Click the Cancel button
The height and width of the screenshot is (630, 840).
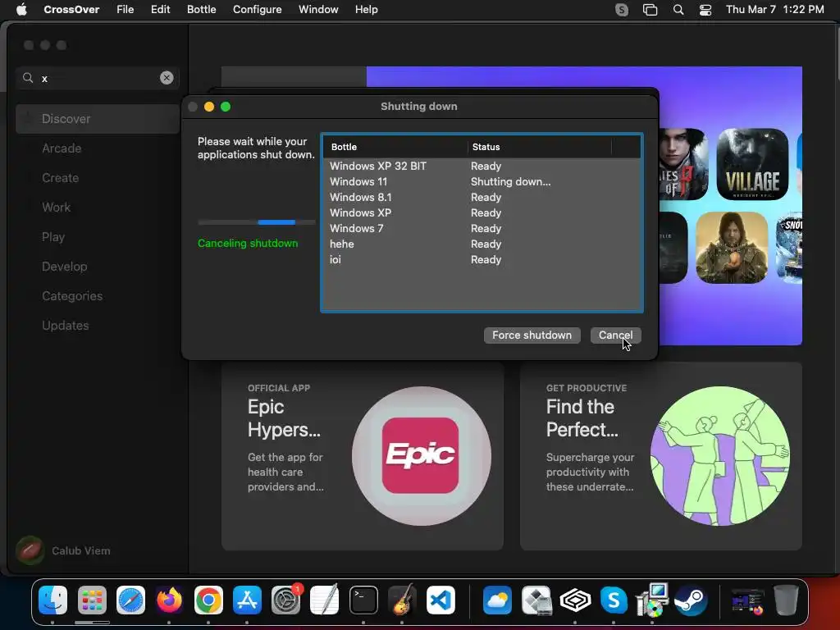(x=615, y=336)
